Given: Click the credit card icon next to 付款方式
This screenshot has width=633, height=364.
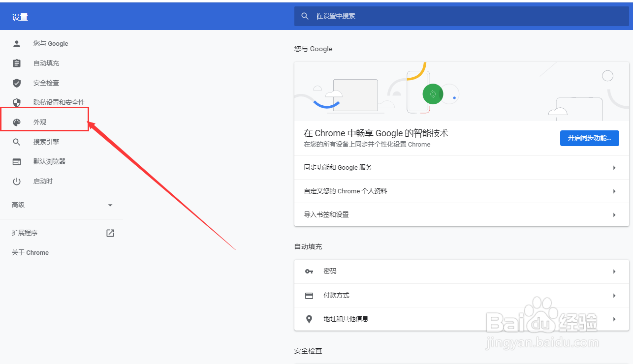Looking at the screenshot, I should point(309,296).
